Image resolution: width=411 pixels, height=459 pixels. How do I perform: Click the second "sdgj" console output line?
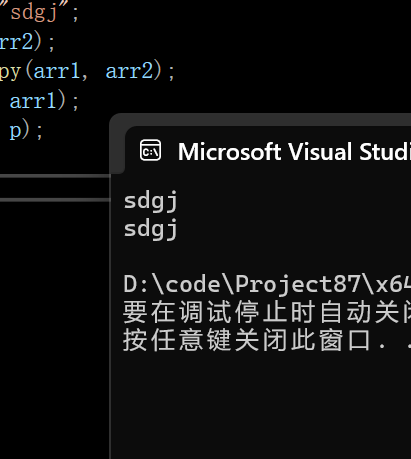click(151, 229)
